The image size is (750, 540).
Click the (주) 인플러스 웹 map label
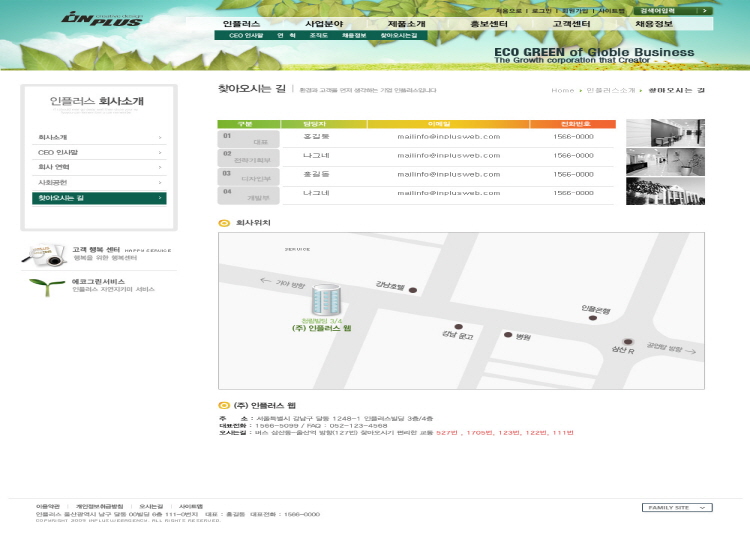[321, 328]
